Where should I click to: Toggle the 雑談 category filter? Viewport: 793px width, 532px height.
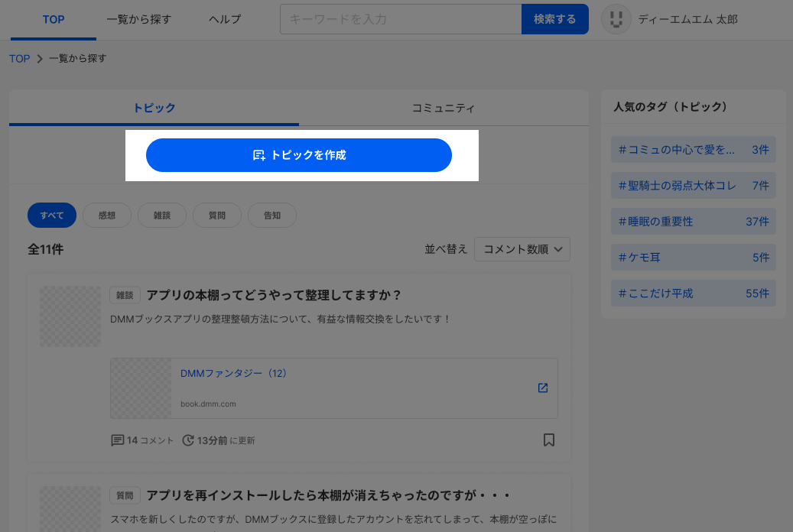162,216
